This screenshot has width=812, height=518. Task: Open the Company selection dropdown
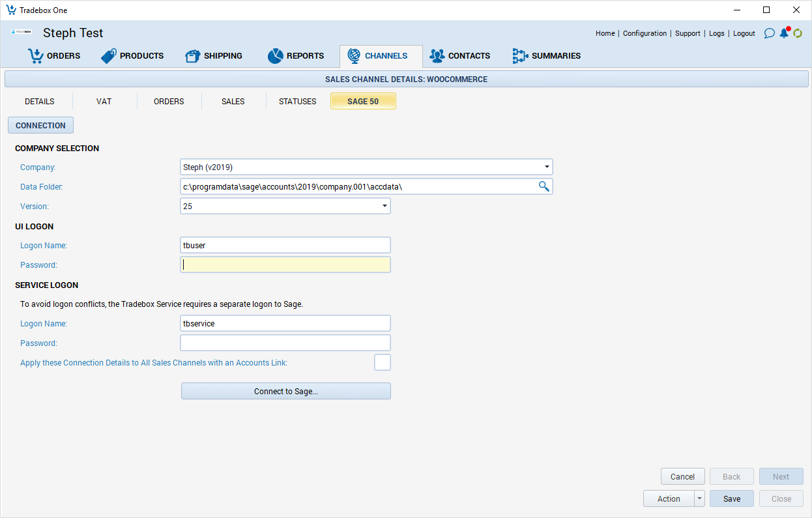point(547,167)
